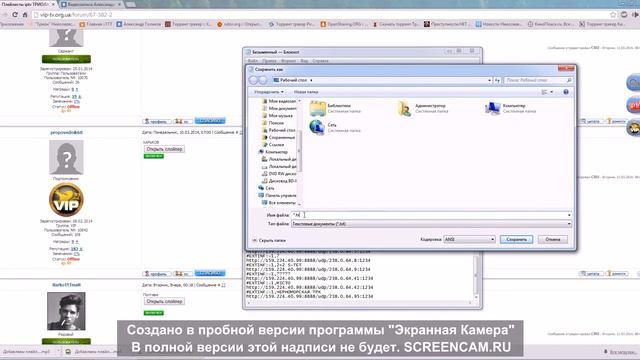Switch to the second browser tab
The height and width of the screenshot is (360, 640).
(91, 4)
